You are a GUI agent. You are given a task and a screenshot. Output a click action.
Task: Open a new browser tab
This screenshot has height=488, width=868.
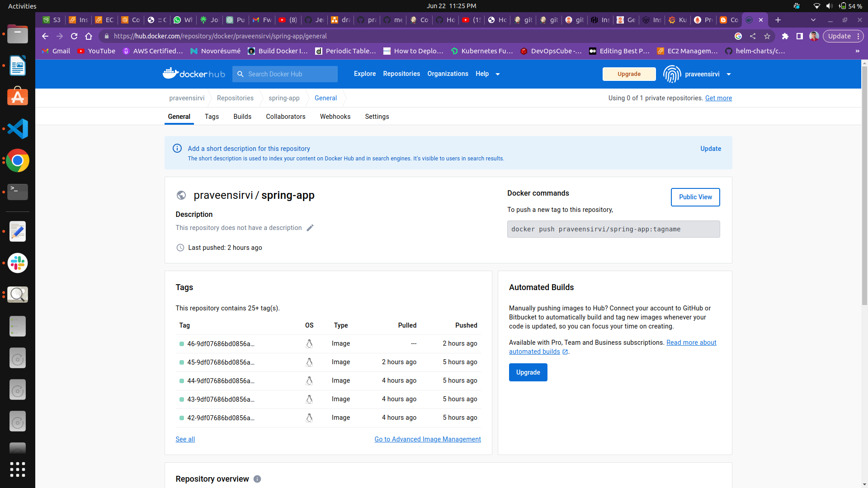point(778,20)
